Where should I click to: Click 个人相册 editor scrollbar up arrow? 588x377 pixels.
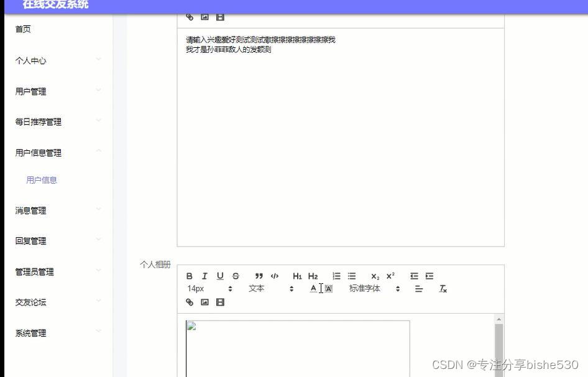pos(498,319)
